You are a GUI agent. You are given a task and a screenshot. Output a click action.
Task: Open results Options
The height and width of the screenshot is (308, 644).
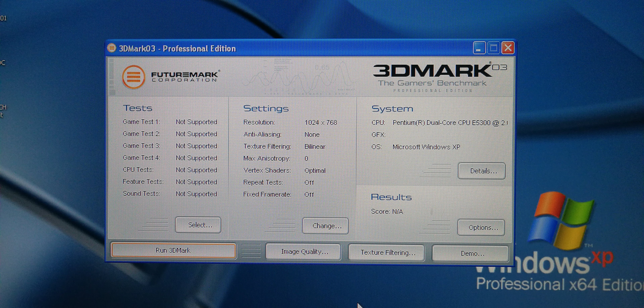(x=481, y=227)
